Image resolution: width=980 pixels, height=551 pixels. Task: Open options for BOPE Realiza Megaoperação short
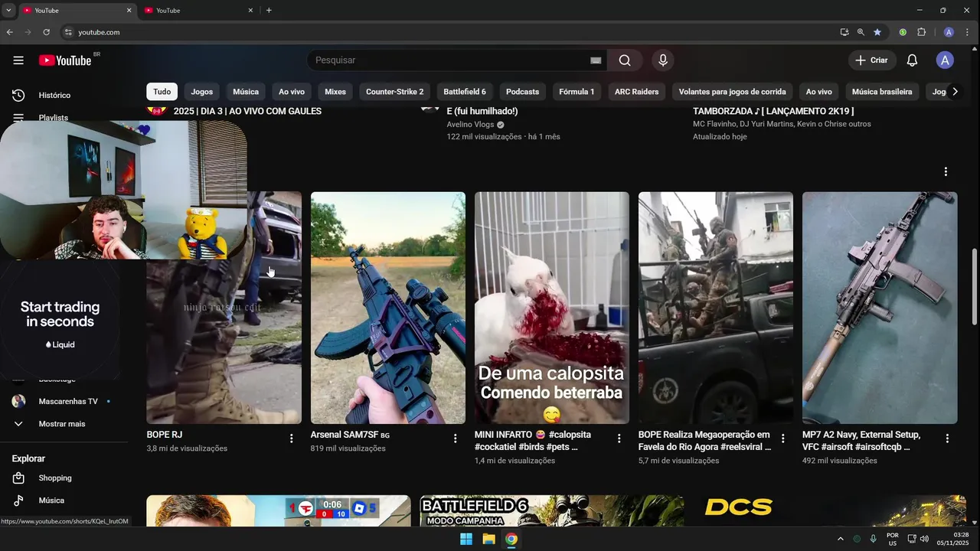click(x=782, y=439)
